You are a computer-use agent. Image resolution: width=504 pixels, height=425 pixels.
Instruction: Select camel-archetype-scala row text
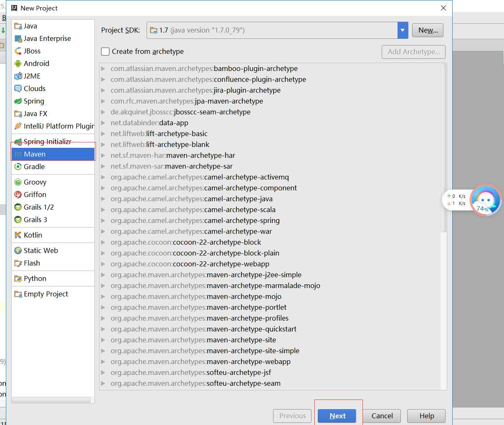click(x=193, y=210)
